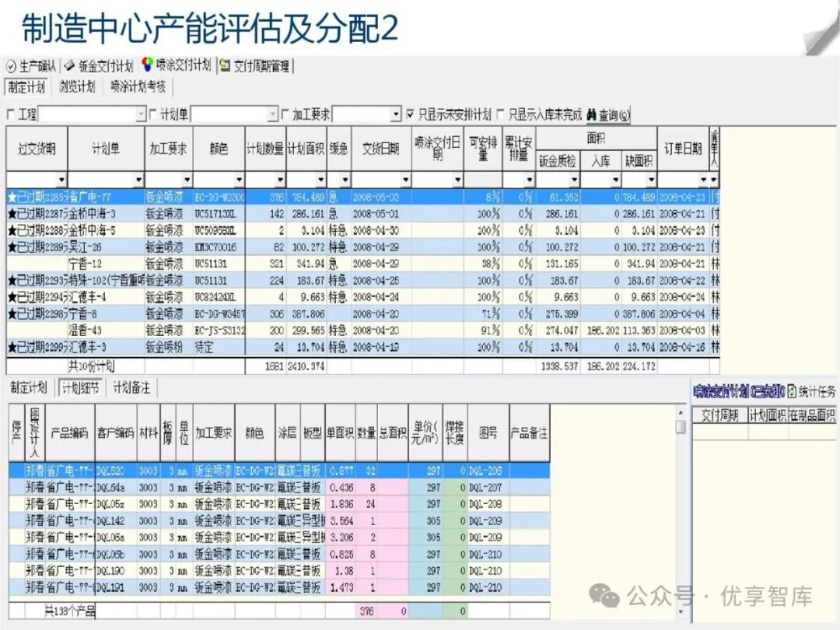The width and height of the screenshot is (840, 630).
Task: Click color cell KM3C70016
Action: point(219,247)
